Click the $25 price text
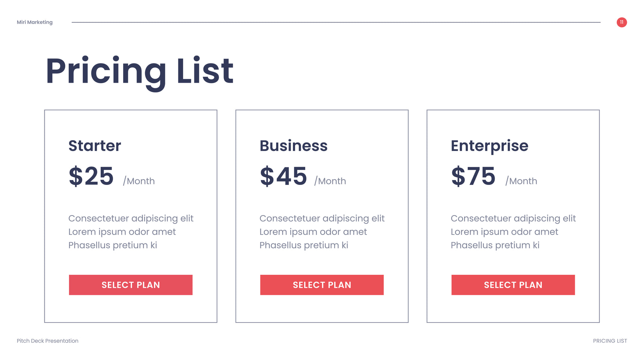The image size is (644, 362). [x=91, y=176]
